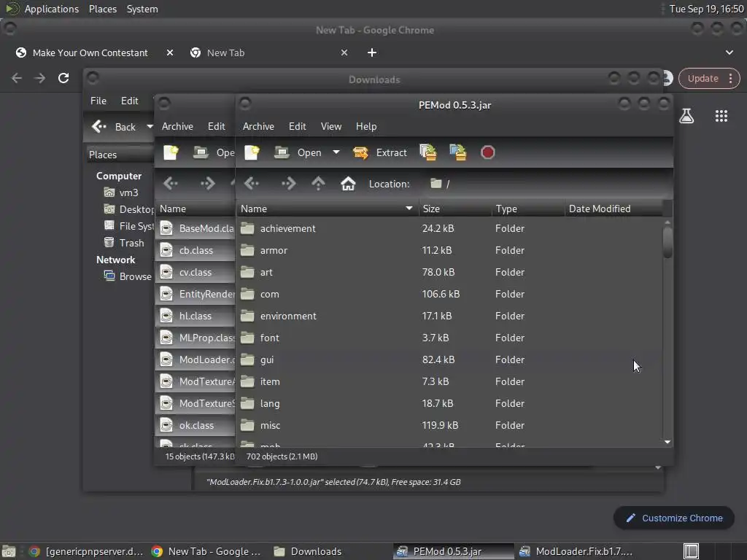The image size is (747, 560).
Task: Open Google apps grid icon
Action: click(x=721, y=116)
